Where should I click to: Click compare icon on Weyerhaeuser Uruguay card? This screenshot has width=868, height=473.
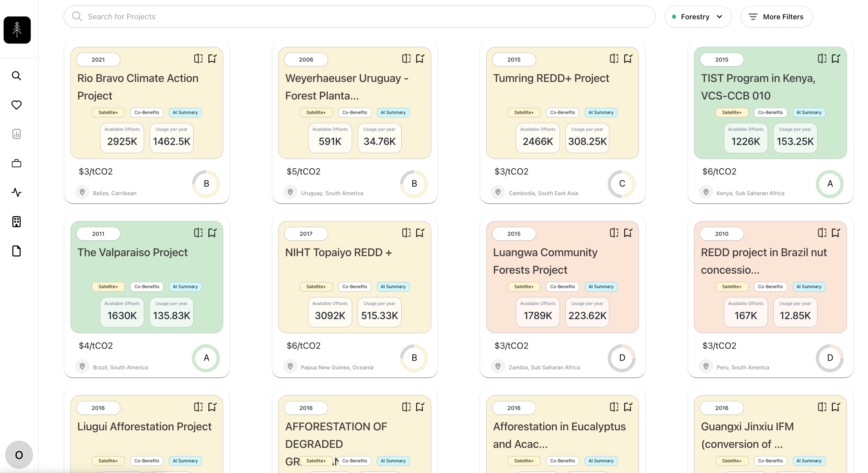[x=406, y=59]
